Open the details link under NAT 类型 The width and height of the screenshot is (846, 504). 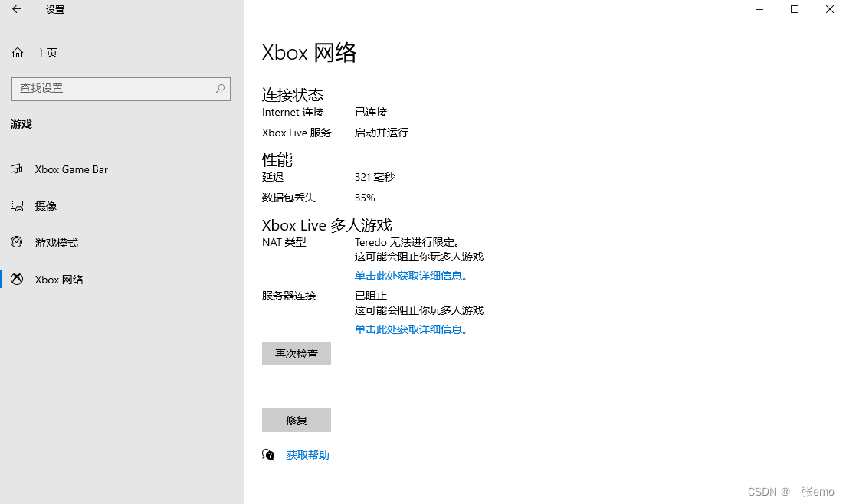(411, 276)
